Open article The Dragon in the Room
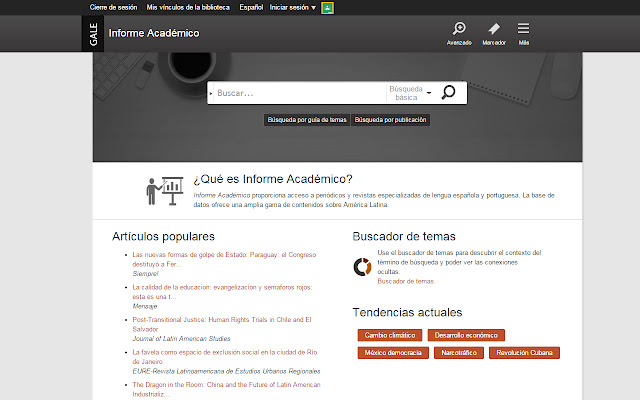The height and width of the screenshot is (400, 640). pyautogui.click(x=226, y=389)
